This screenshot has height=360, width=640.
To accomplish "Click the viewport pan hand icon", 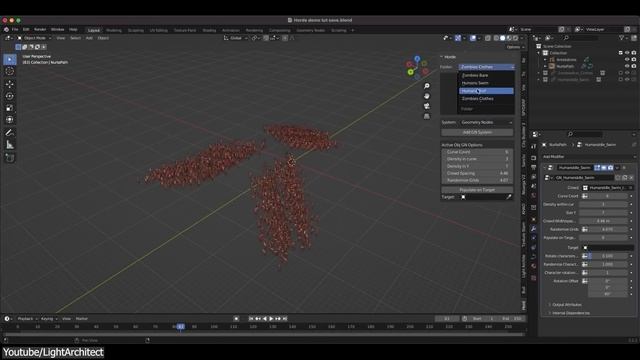I will click(427, 96).
